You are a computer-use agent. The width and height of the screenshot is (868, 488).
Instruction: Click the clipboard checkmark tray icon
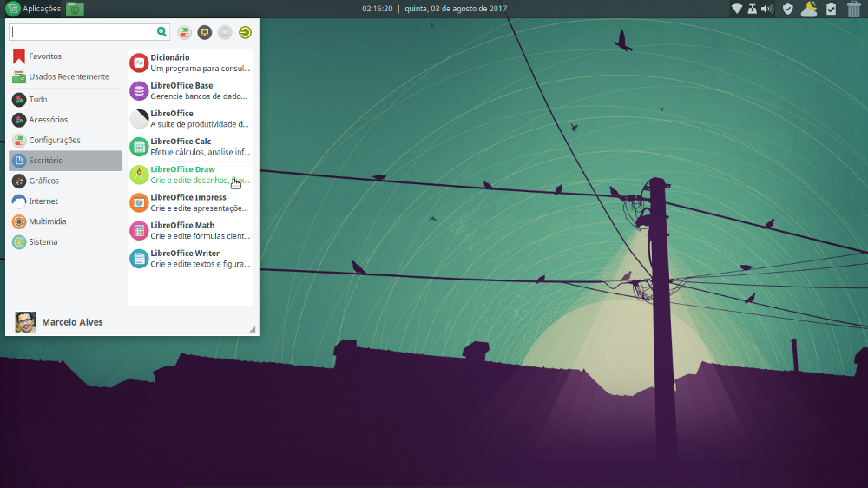[831, 9]
